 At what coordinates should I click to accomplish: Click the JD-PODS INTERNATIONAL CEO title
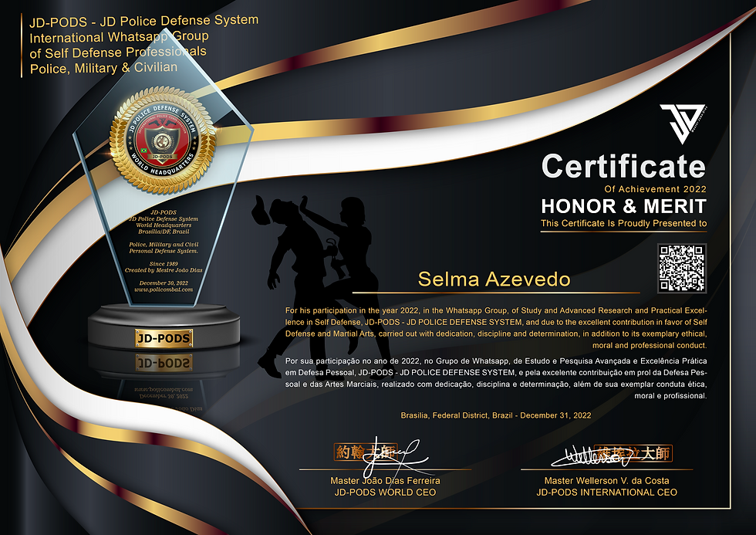[606, 493]
